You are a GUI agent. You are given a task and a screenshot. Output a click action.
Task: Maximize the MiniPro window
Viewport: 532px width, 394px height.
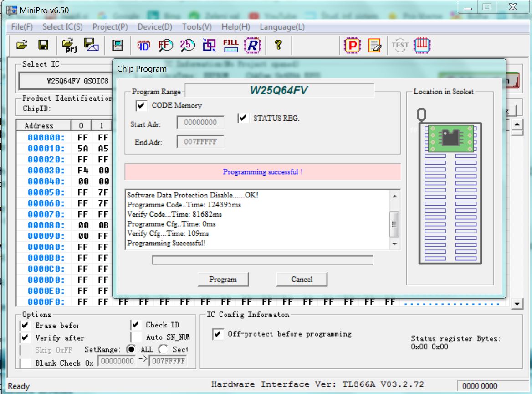(487, 7)
